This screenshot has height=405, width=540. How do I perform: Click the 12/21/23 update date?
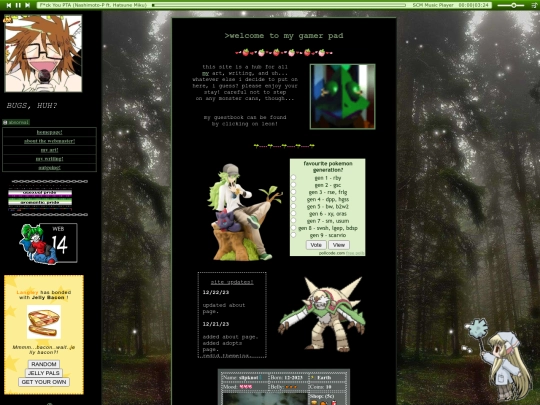point(216,324)
